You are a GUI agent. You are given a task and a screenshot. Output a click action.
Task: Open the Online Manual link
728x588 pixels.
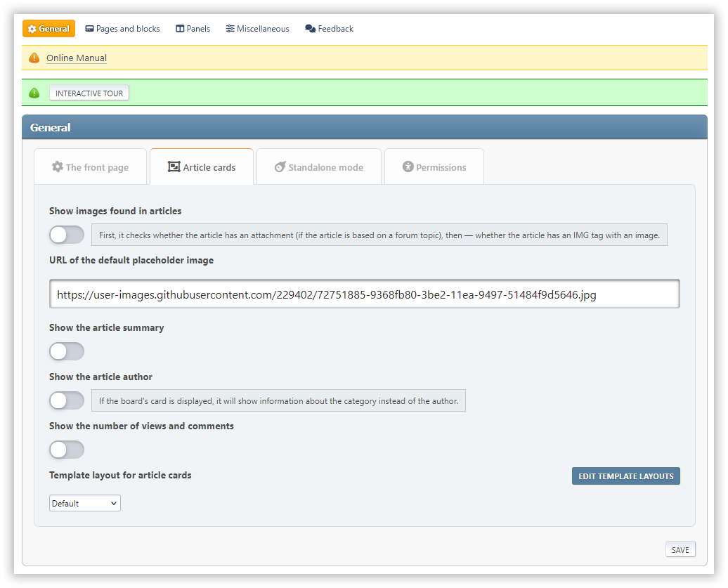(77, 58)
